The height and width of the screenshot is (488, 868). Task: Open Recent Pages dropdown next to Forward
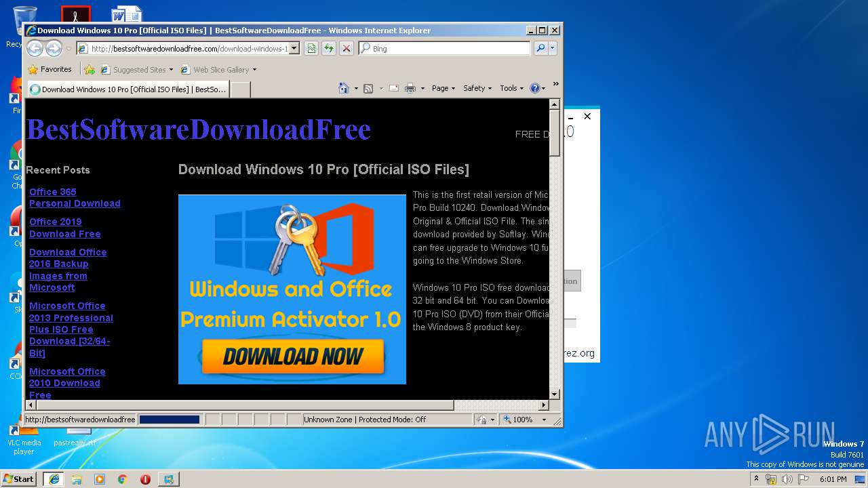click(68, 49)
